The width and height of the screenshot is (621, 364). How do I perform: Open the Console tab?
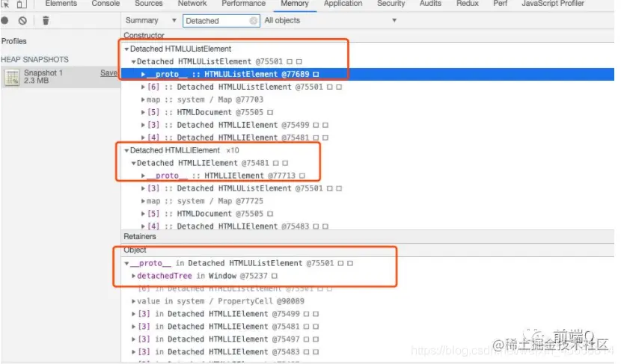tap(105, 4)
